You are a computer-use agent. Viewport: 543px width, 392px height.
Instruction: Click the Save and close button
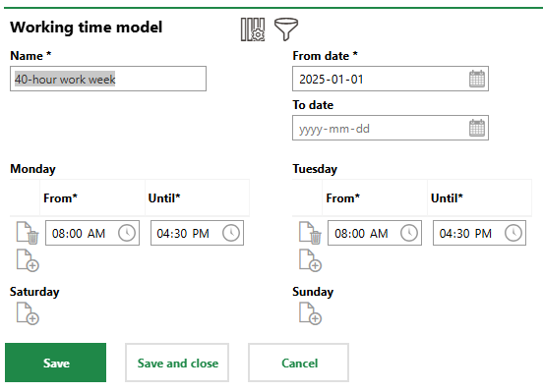[x=177, y=363]
